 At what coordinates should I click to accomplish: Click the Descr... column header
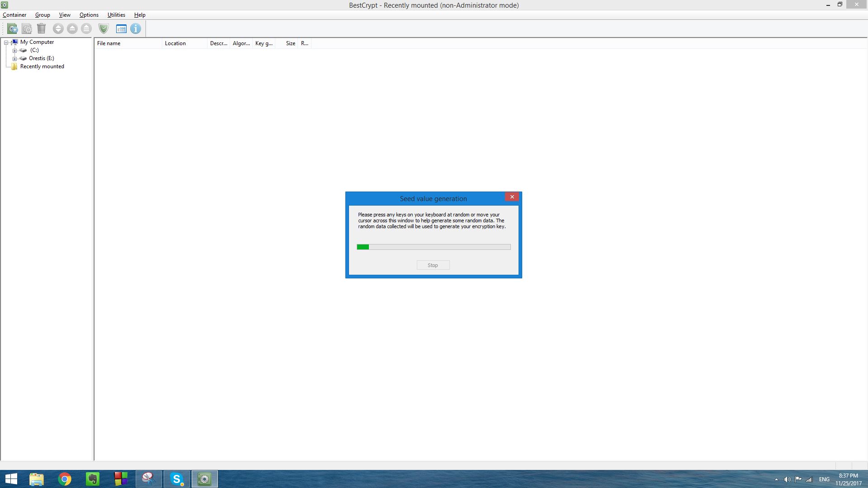(x=219, y=43)
